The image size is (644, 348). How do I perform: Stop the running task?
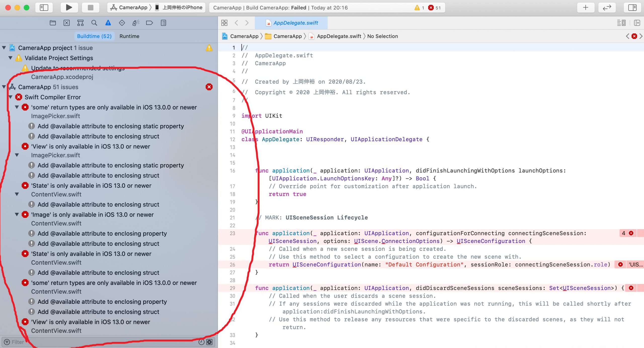tap(91, 8)
